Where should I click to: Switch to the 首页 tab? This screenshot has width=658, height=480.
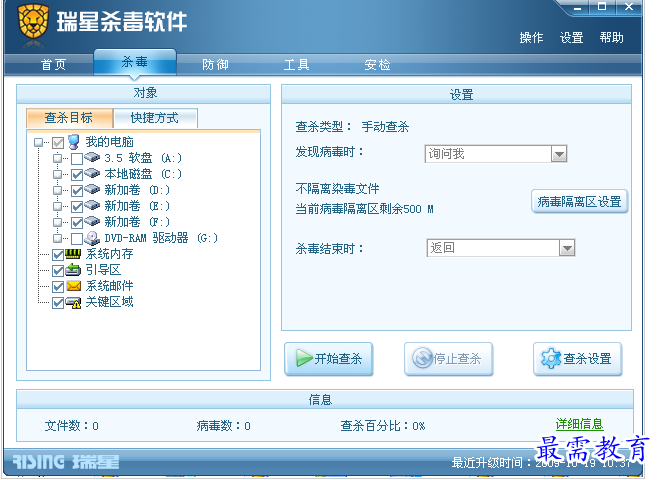[x=53, y=65]
